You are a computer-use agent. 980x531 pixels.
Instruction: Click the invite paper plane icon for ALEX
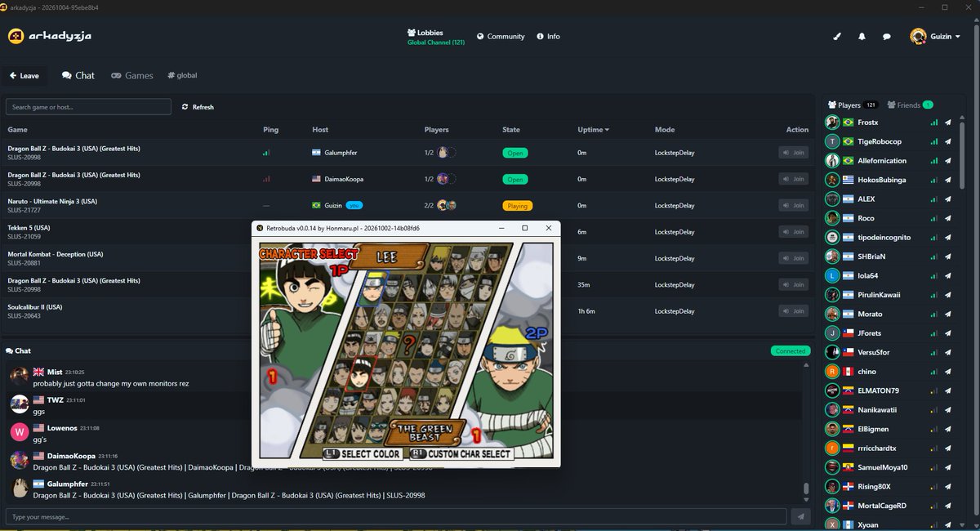coord(948,199)
